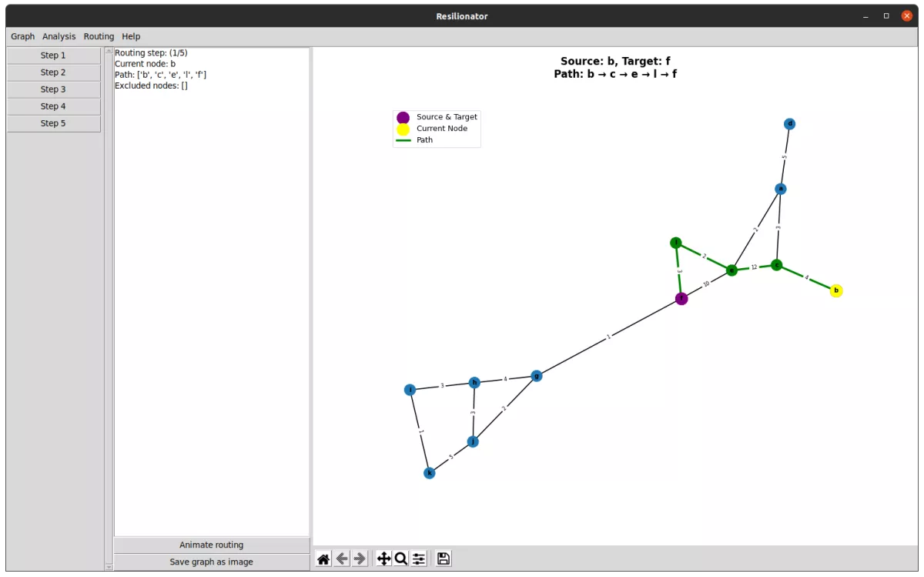924x577 pixels.
Task: Click the yellow current node b
Action: pos(836,290)
